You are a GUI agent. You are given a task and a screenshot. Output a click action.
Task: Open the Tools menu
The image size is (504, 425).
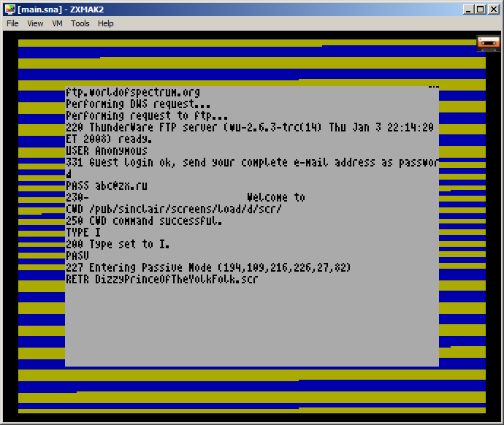click(x=80, y=23)
